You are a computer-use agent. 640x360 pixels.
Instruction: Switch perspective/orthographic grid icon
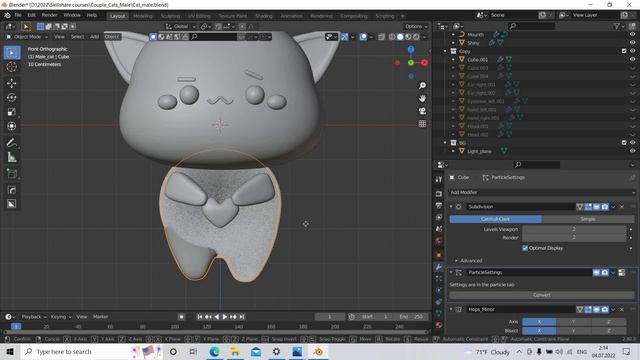(x=422, y=124)
